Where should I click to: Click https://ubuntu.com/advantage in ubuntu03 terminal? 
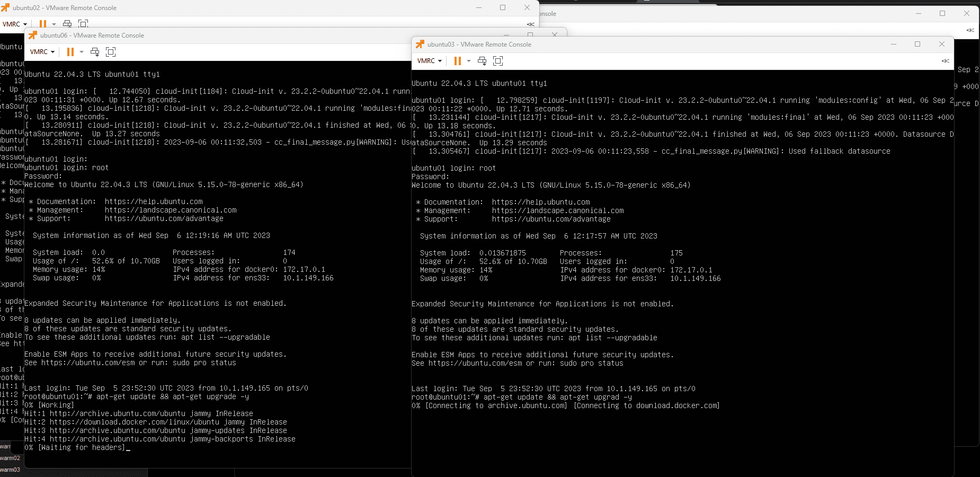click(551, 219)
